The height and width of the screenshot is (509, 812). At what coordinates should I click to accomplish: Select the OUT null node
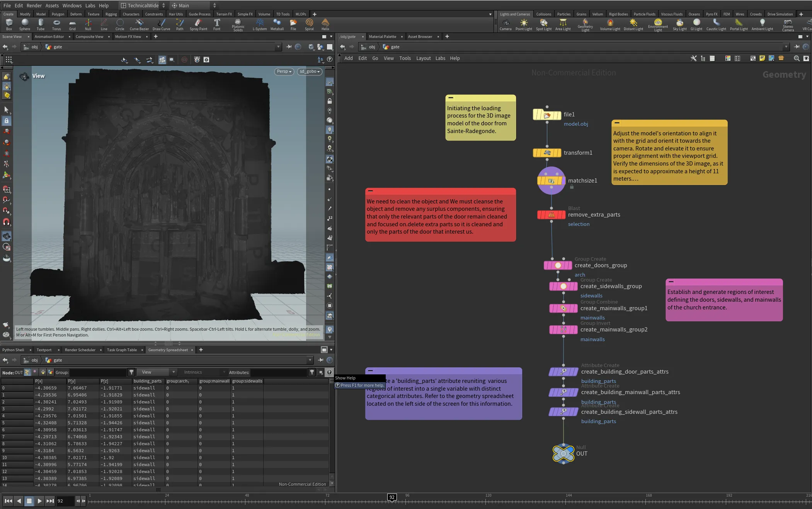coord(563,454)
